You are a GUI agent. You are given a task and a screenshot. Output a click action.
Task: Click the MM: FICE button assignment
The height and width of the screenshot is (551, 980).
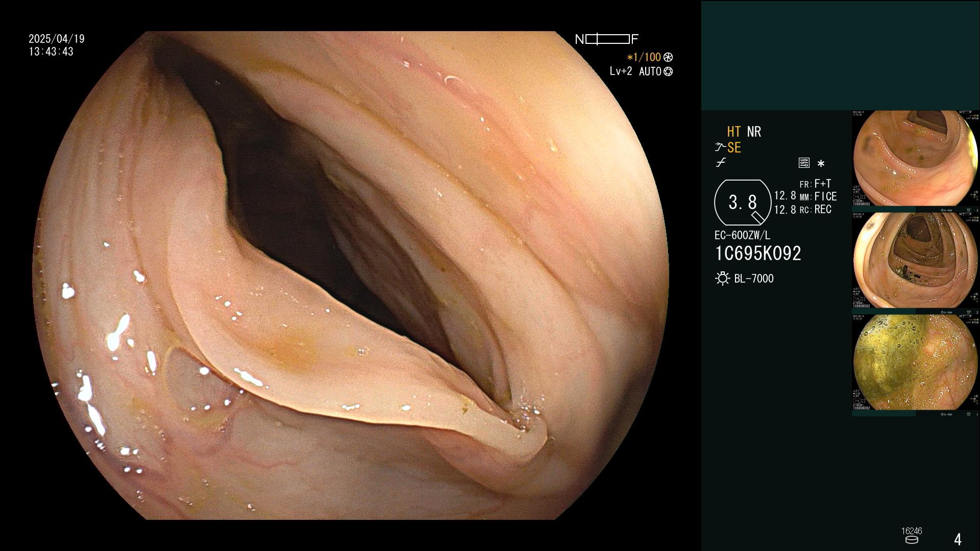coord(818,196)
